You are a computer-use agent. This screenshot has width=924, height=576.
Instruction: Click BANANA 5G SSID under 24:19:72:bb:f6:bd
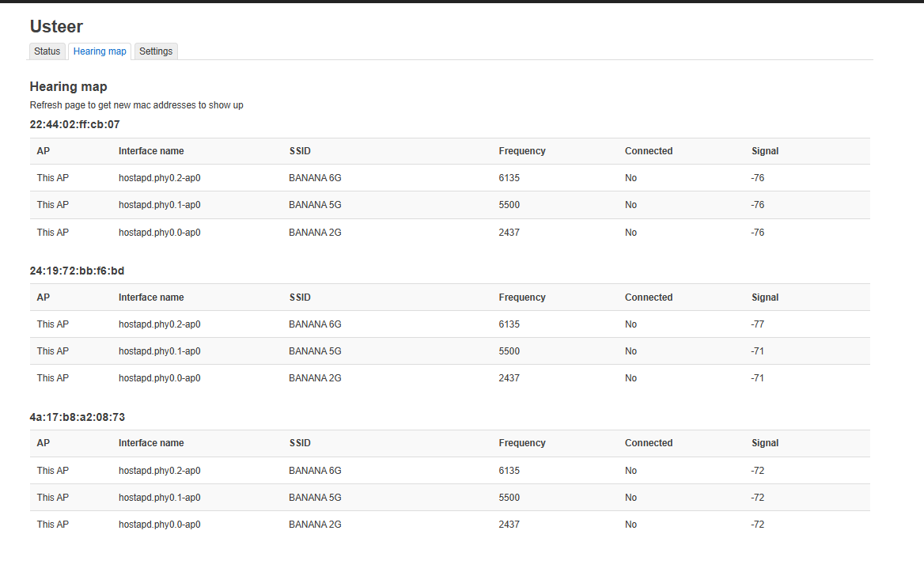click(x=315, y=351)
